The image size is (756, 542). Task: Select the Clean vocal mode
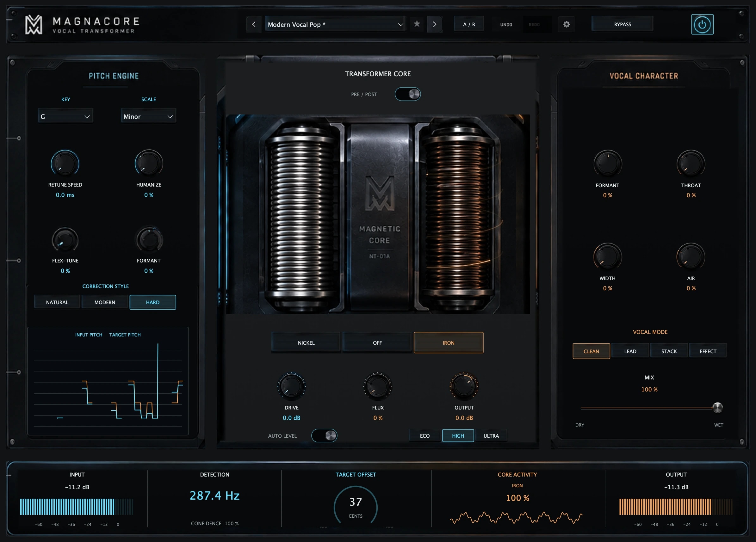pyautogui.click(x=591, y=351)
